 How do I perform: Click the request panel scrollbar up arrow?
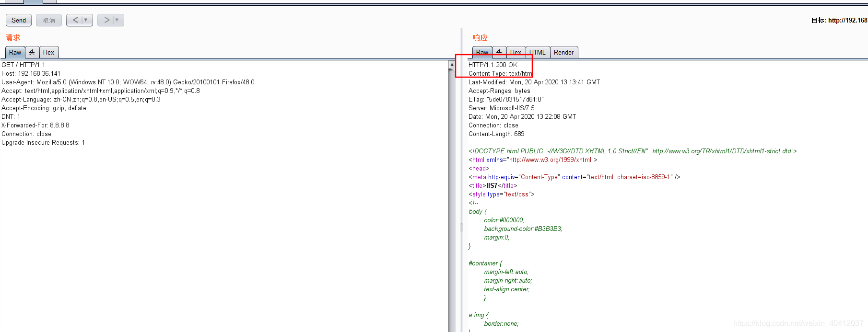pos(452,64)
